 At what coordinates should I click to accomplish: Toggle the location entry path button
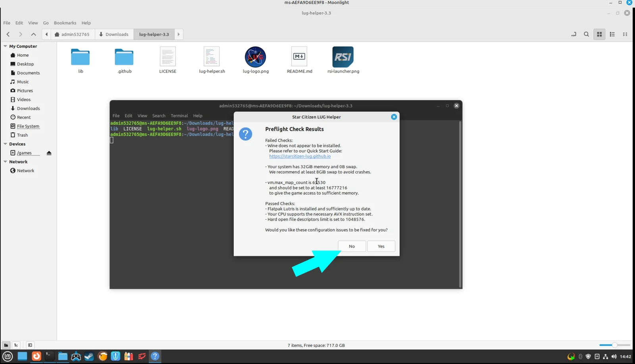(573, 34)
